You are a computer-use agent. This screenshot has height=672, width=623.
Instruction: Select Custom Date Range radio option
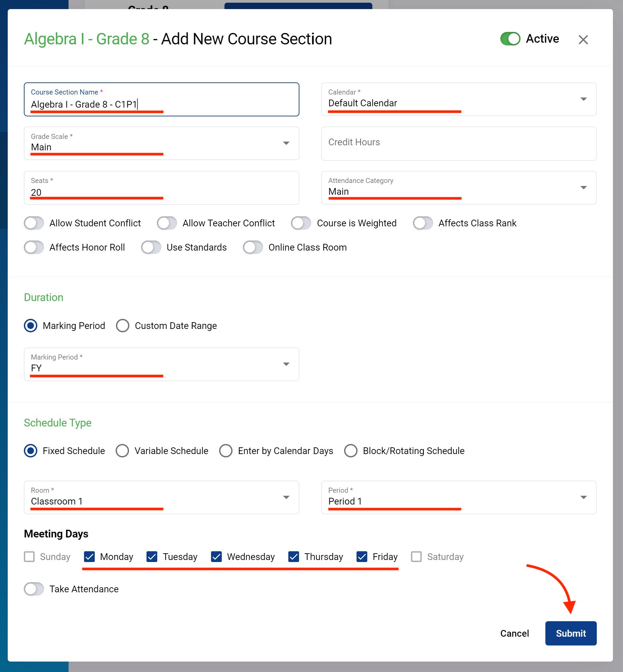(x=123, y=326)
